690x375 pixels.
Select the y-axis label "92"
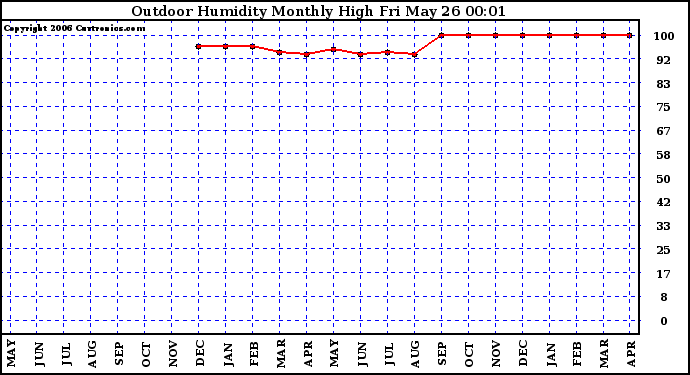coord(664,60)
